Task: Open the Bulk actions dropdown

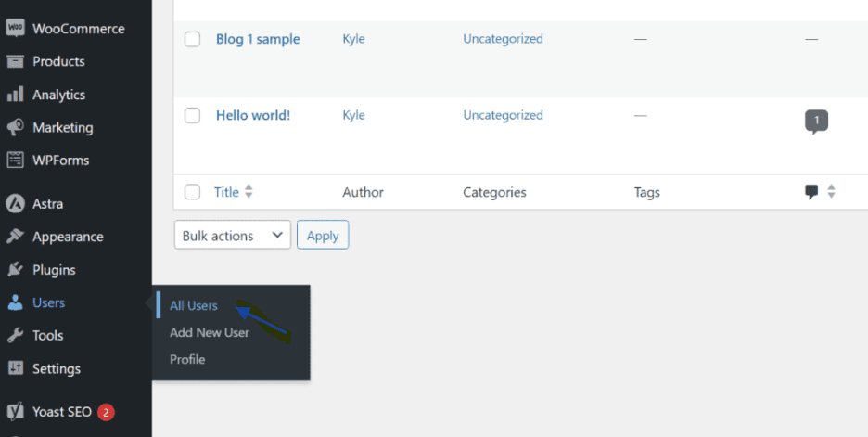Action: 232,236
